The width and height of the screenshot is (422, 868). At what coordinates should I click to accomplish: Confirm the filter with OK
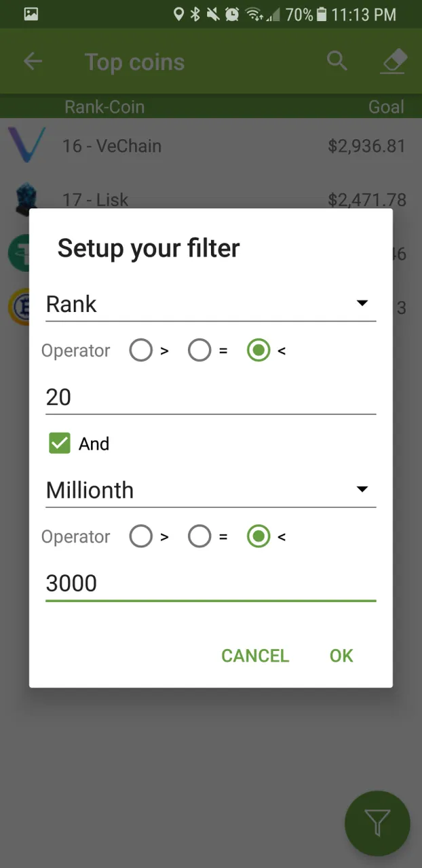tap(341, 655)
